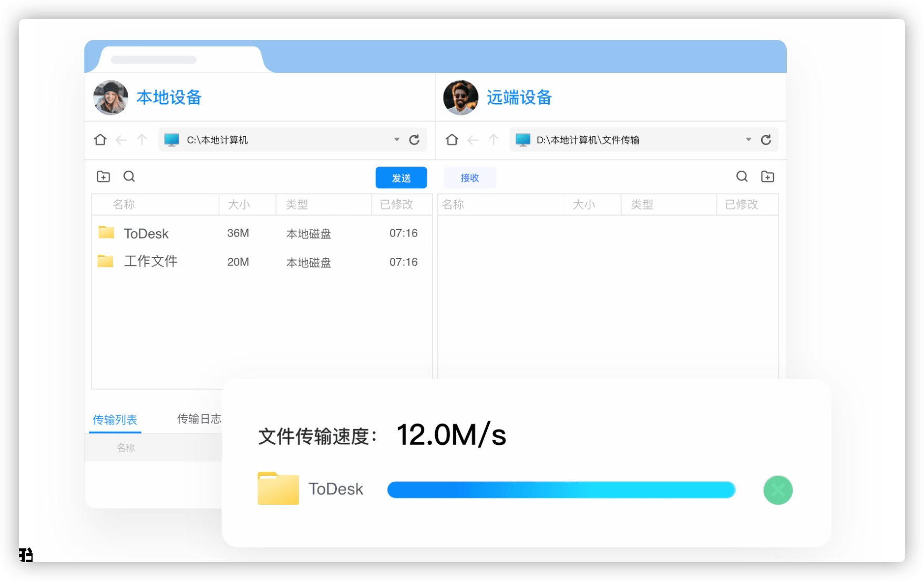Sort local files by 大小 column
This screenshot has height=581, width=924.
tap(239, 205)
